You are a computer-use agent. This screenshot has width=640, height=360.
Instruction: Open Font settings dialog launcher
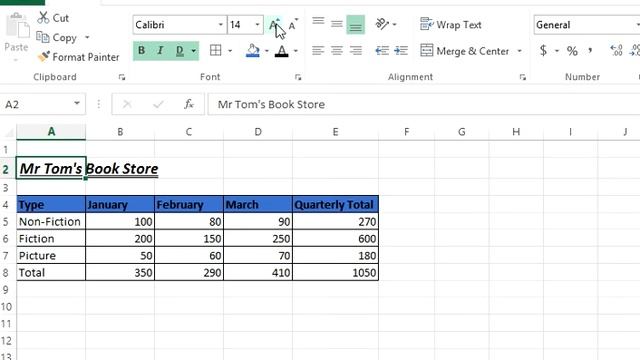298,77
